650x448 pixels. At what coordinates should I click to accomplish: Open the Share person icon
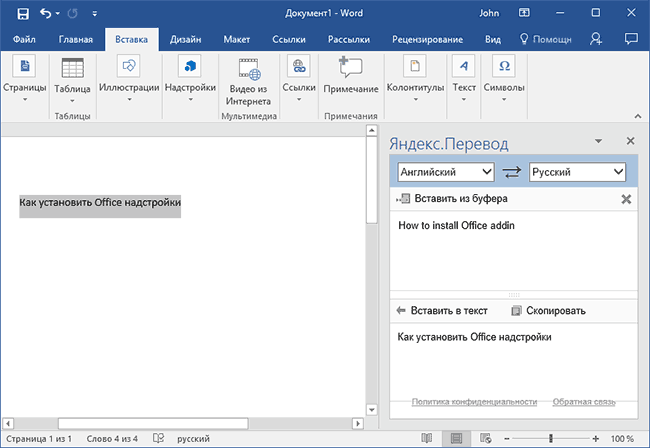[x=596, y=39]
